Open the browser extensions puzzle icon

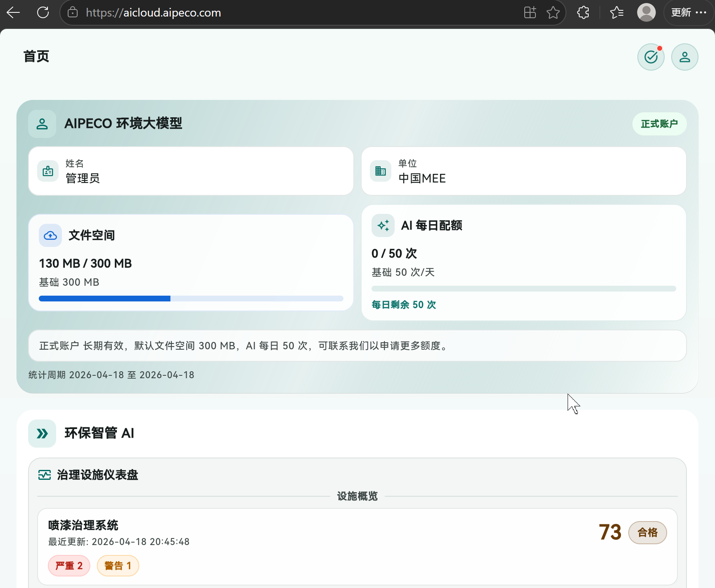(583, 13)
